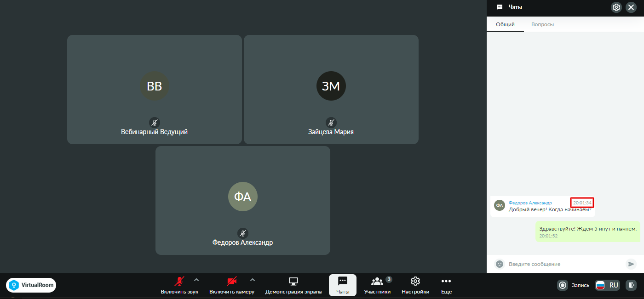Click ФА avatar in the chat message
644x299 pixels.
(499, 205)
